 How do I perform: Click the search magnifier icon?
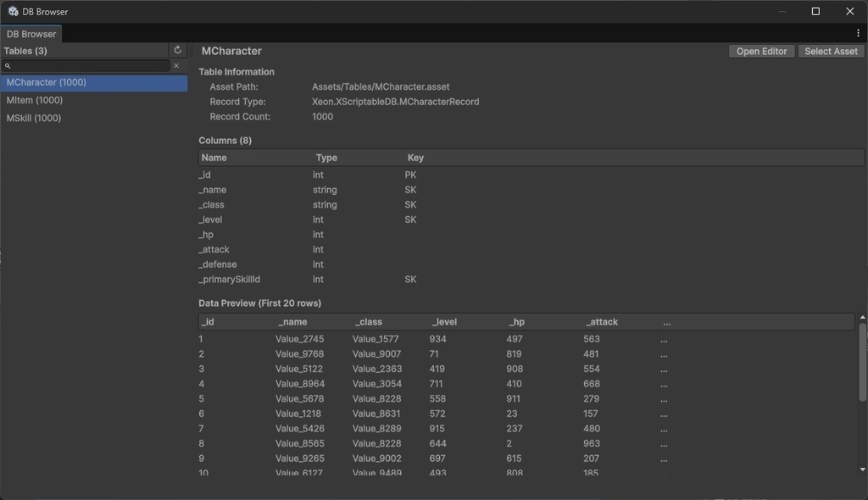[8, 65]
